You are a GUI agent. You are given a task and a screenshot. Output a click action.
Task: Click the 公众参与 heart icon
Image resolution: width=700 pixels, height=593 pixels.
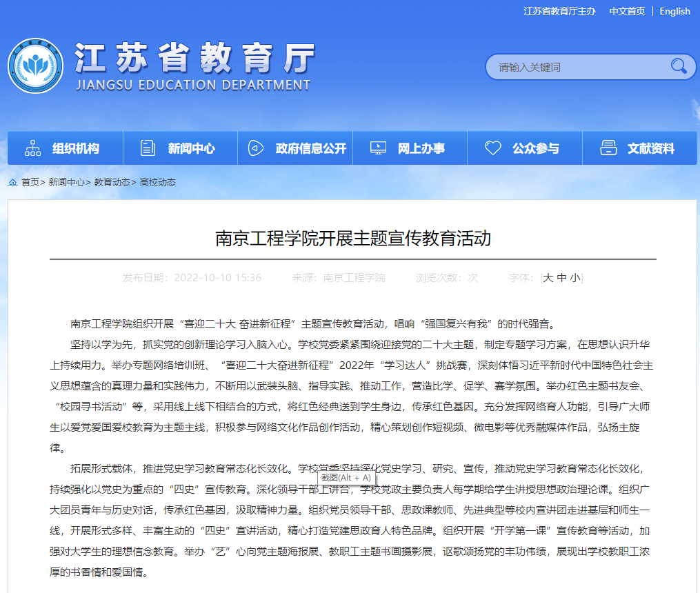coord(492,148)
